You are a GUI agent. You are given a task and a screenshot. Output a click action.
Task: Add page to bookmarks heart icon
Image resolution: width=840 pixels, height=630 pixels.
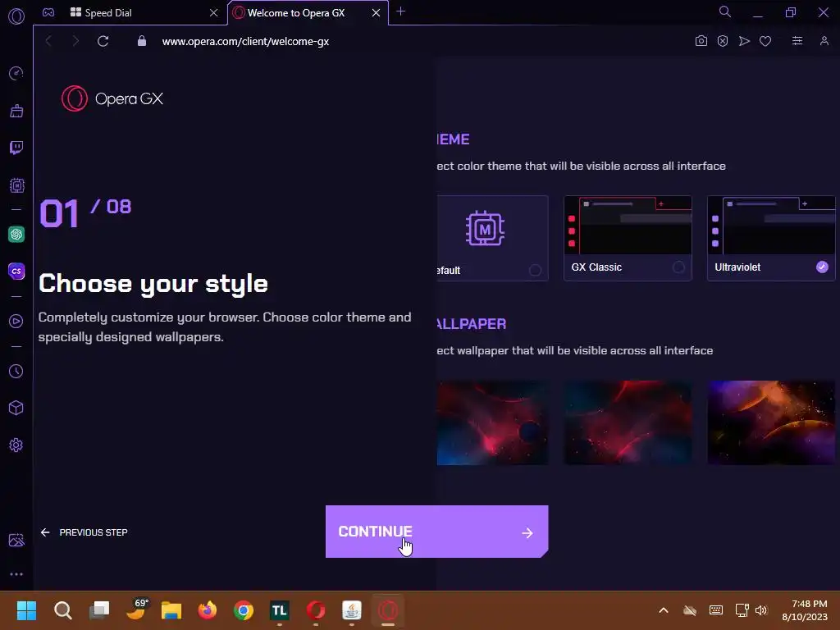tap(765, 41)
